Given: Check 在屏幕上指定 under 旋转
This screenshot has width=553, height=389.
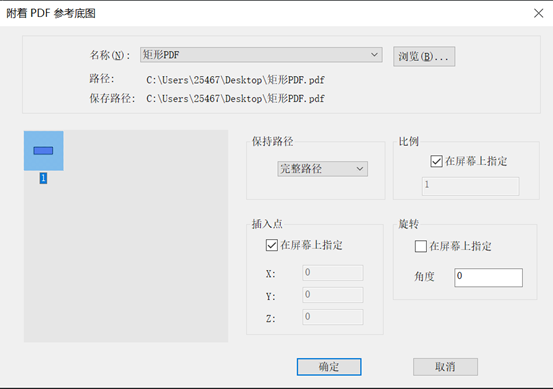Looking at the screenshot, I should click(420, 246).
